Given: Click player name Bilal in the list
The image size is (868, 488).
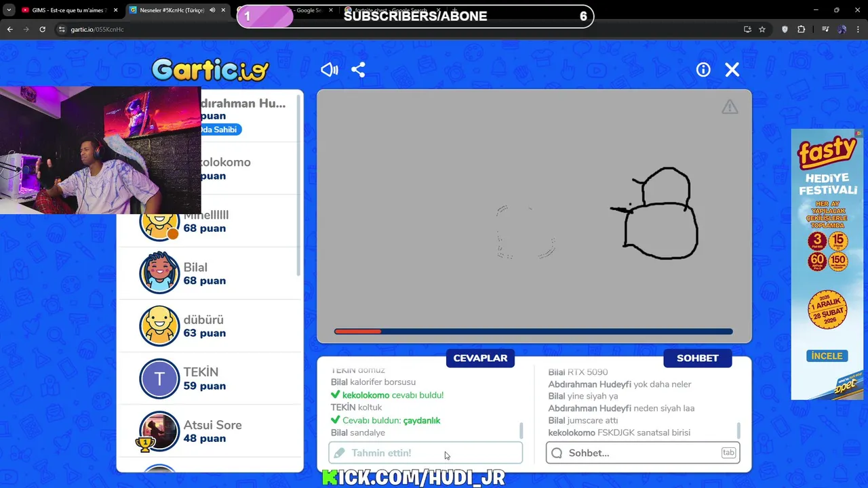Looking at the screenshot, I should (195, 267).
